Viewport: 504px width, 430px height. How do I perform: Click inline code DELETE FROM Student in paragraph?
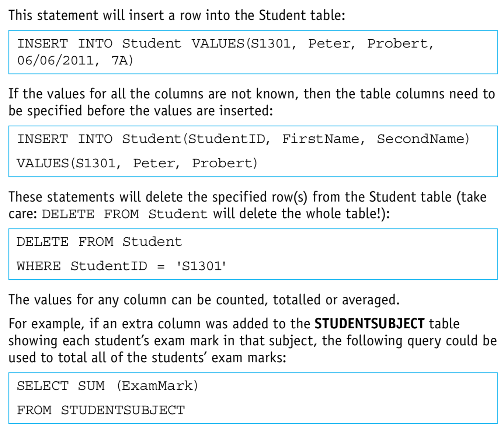coord(125,214)
